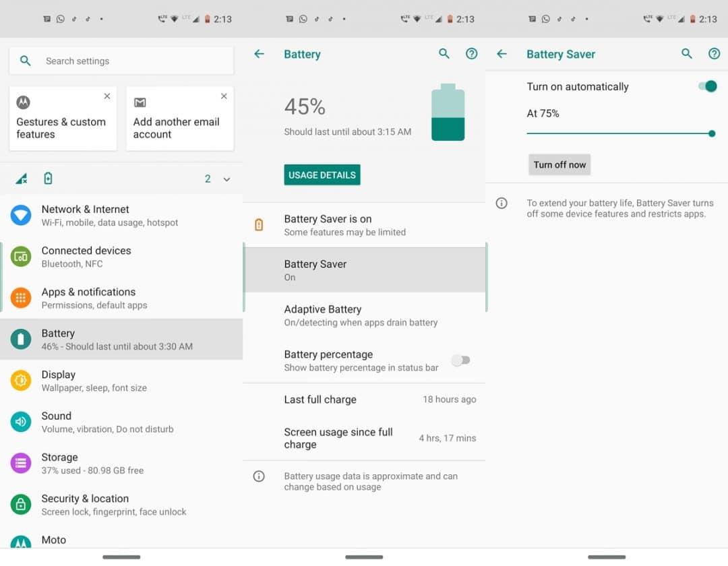Search from the Battery screen header
728x566 pixels.
[444, 54]
